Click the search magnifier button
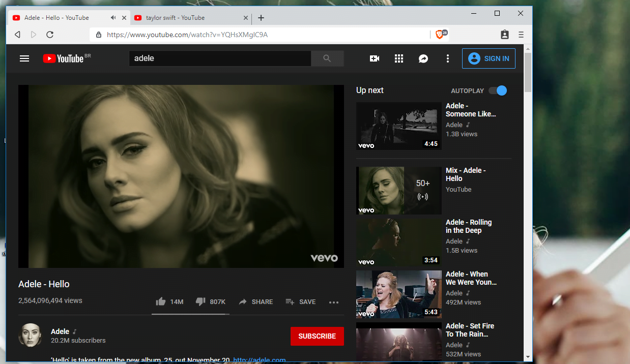Viewport: 630px width, 364px height. coord(327,58)
